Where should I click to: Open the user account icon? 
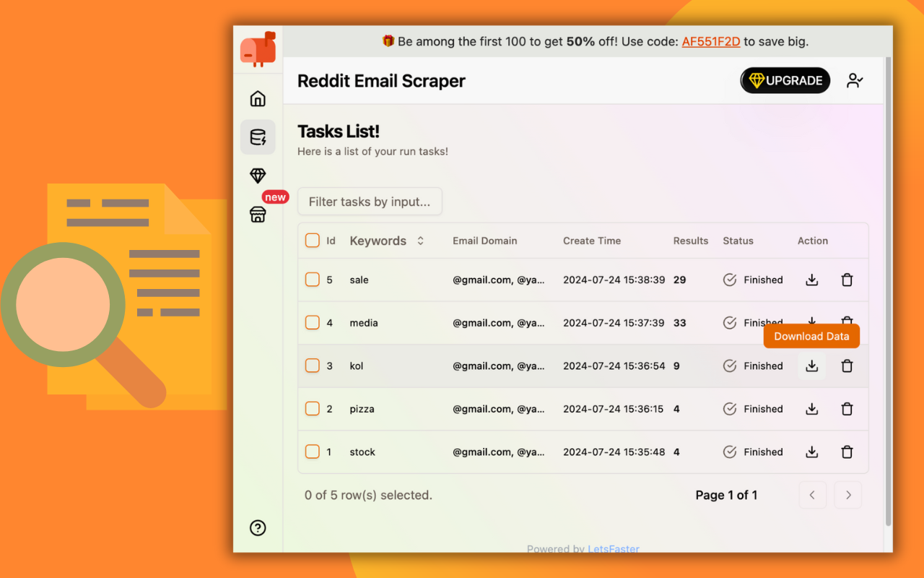855,81
